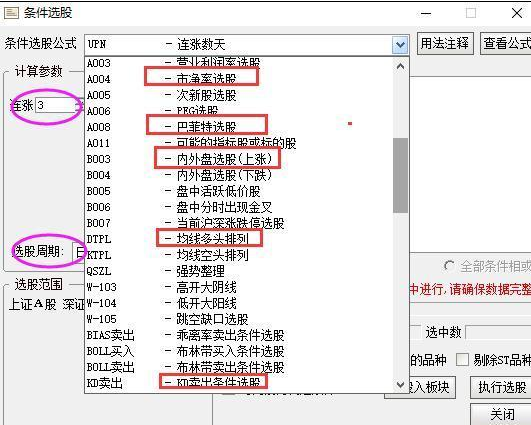
Task: Select KD卖出 条件选股 entry
Action: click(x=239, y=383)
